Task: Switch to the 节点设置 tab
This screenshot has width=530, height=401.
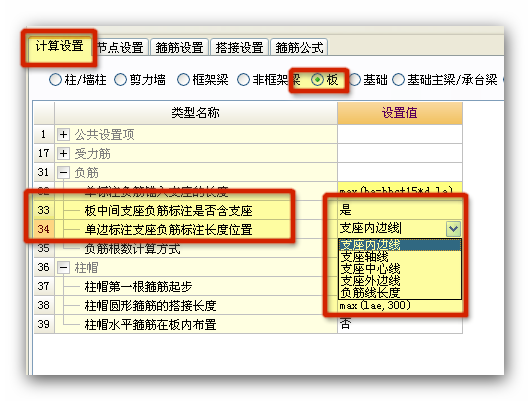Action: tap(120, 47)
